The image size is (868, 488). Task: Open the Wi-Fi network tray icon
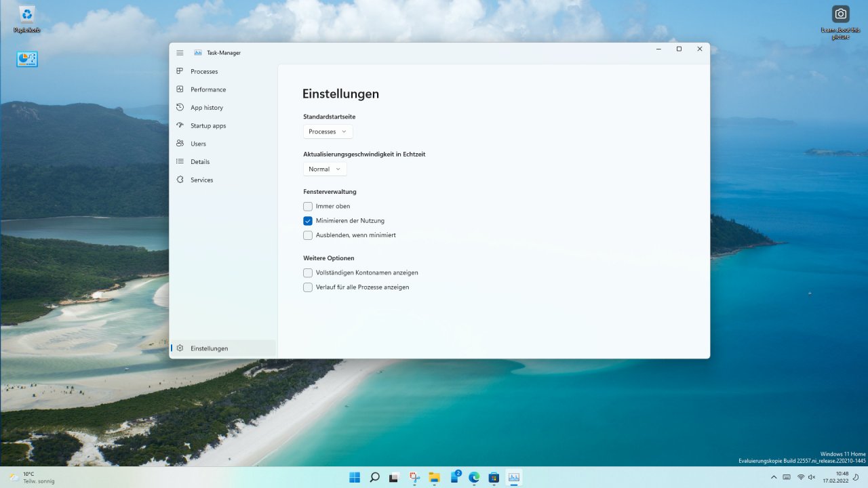(x=801, y=477)
